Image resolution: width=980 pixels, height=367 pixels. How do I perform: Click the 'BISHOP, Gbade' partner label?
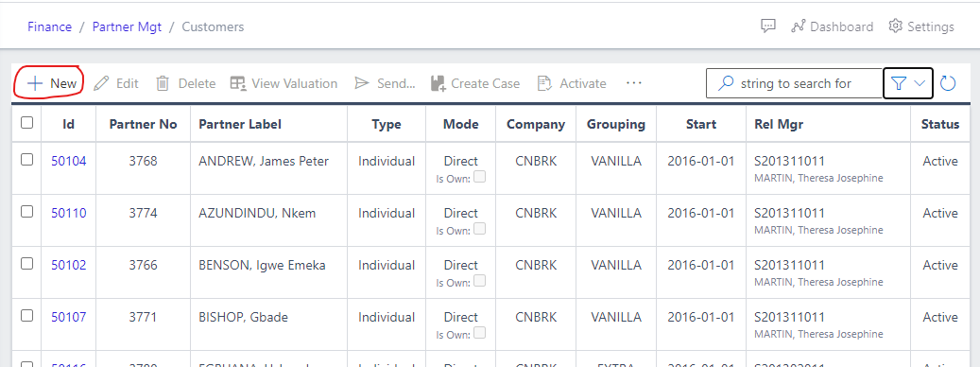[243, 317]
